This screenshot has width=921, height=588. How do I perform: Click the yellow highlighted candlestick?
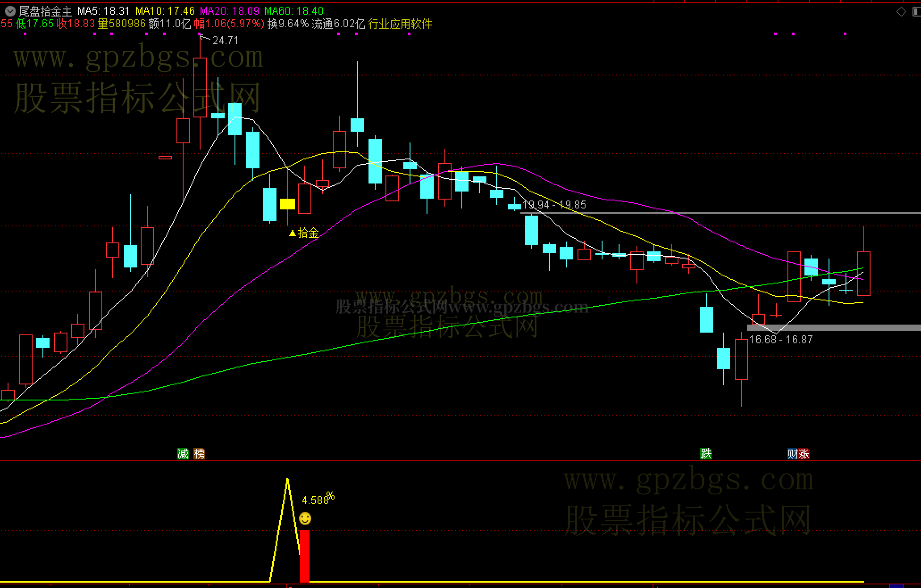(288, 204)
